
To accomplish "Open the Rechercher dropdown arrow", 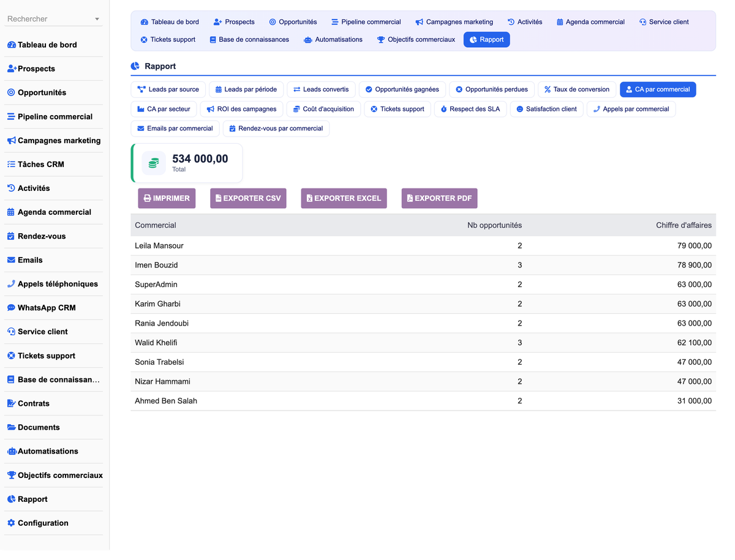I will 97,20.
